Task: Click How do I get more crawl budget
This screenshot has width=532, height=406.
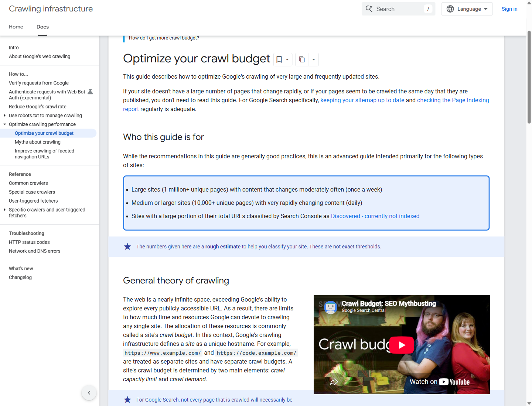Action: [164, 38]
